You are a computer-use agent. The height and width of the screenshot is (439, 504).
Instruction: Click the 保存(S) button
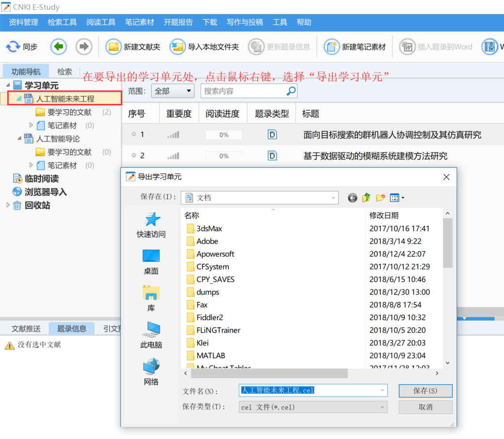pyautogui.click(x=425, y=390)
